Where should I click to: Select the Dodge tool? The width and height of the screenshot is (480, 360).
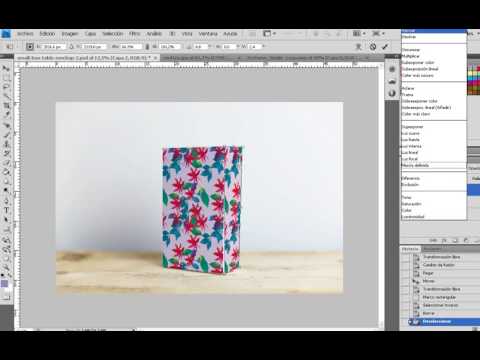click(6, 191)
